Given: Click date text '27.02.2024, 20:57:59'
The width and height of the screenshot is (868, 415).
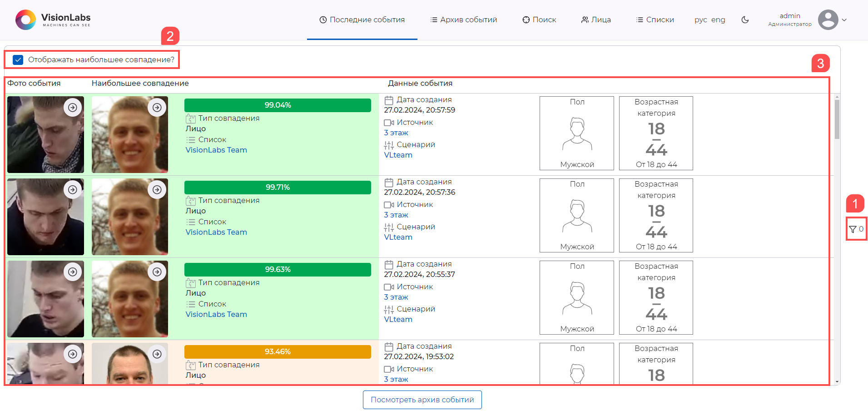Looking at the screenshot, I should point(420,110).
